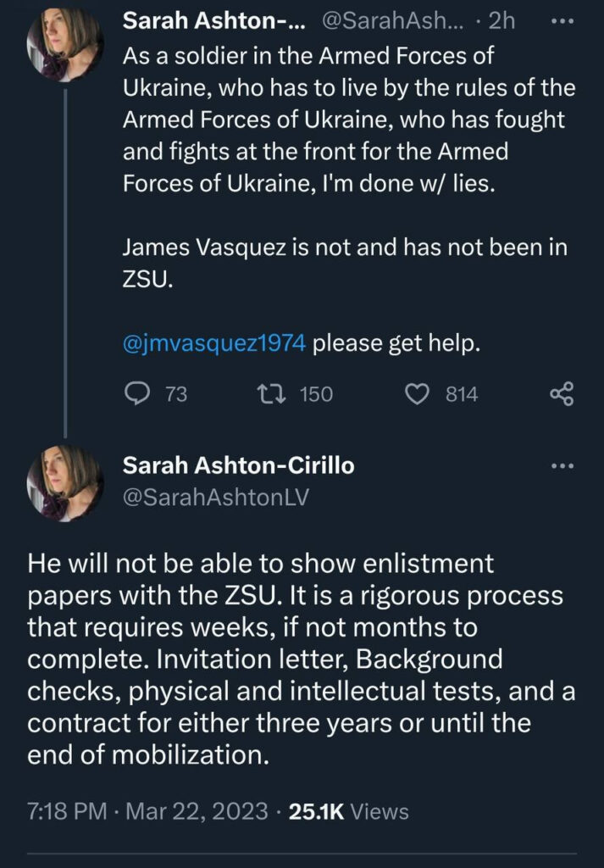
Task: Open the share icon on first tweet
Action: pos(562,394)
